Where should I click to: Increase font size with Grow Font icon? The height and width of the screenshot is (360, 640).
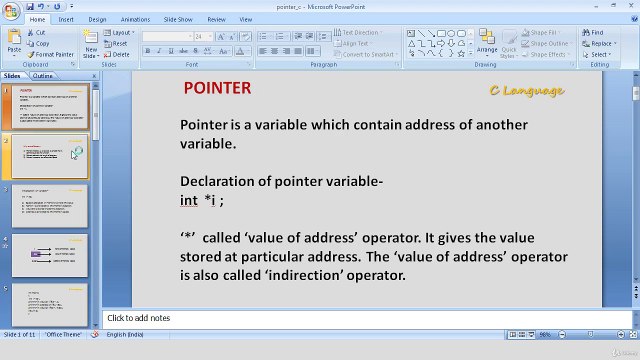(x=221, y=37)
